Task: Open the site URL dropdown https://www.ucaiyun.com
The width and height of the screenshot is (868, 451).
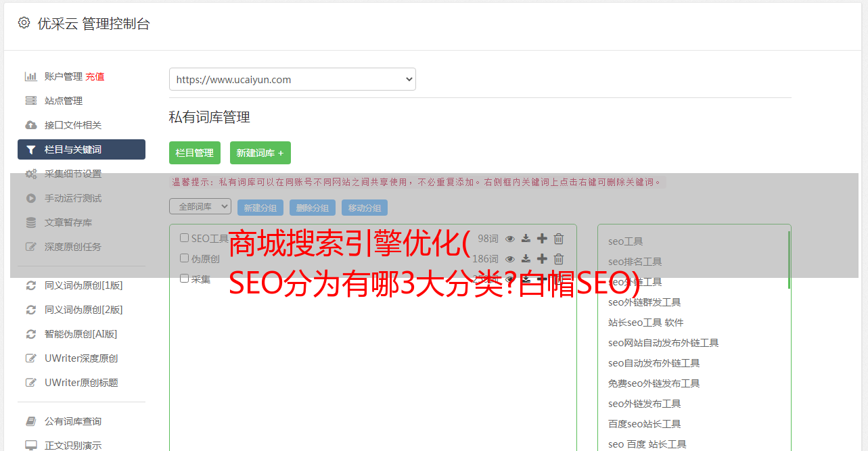Action: [292, 79]
